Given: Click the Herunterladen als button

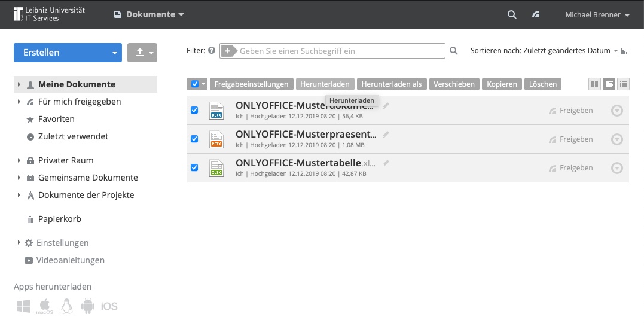Looking at the screenshot, I should pos(392,84).
